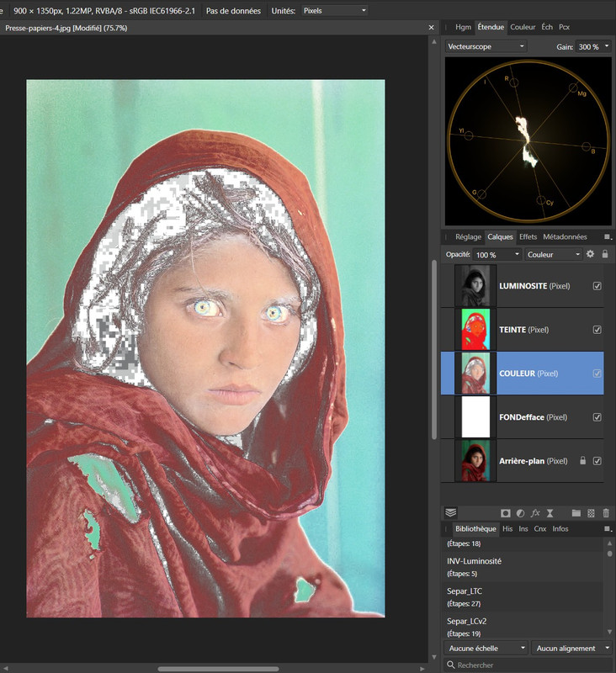Click the FONDefface layer name

[522, 417]
